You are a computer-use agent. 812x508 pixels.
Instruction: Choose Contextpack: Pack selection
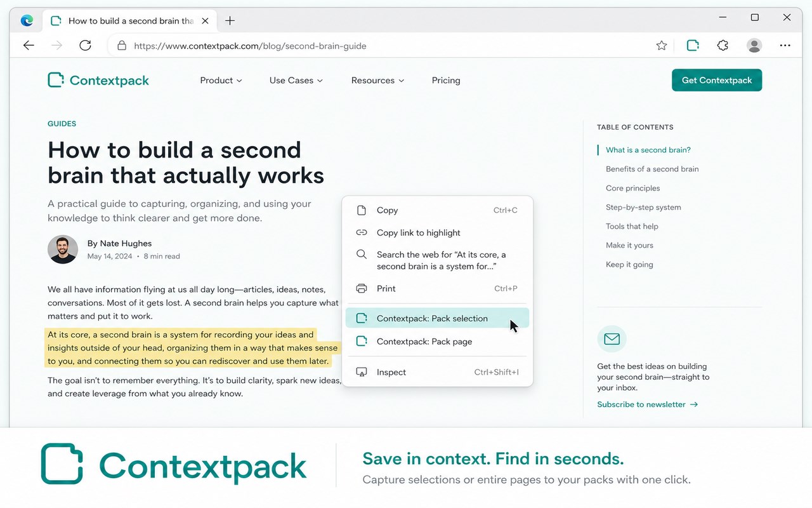point(437,319)
